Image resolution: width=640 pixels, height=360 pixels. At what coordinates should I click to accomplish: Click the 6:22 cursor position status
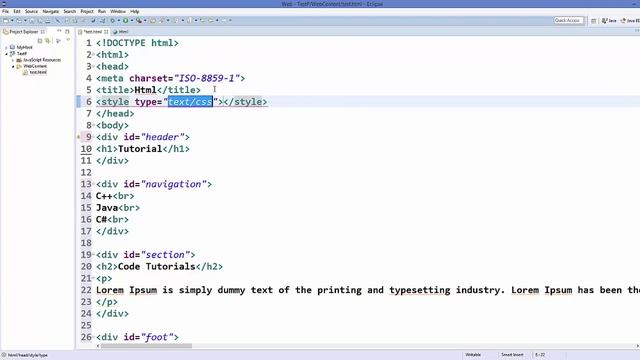point(540,355)
